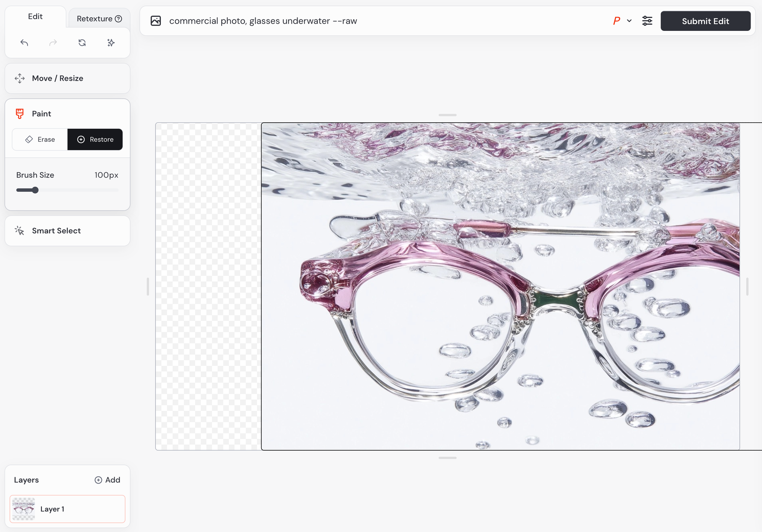The image size is (762, 532).
Task: Click the Brush Size slider handle
Action: point(35,190)
